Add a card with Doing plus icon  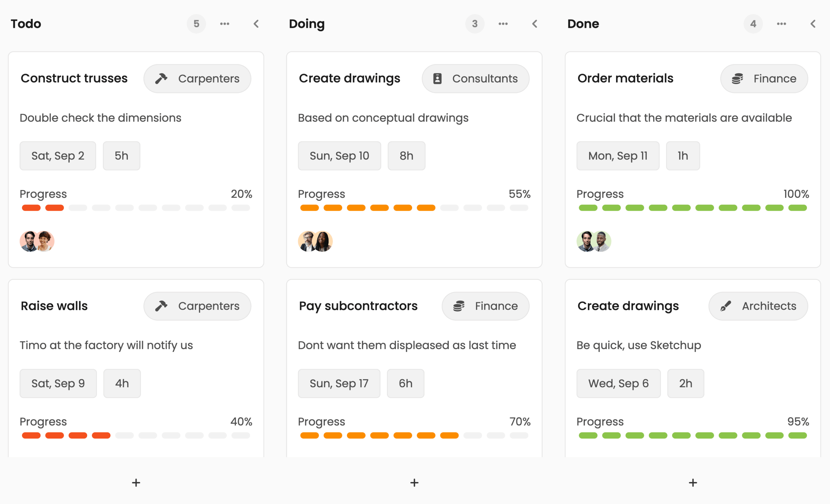point(414,483)
